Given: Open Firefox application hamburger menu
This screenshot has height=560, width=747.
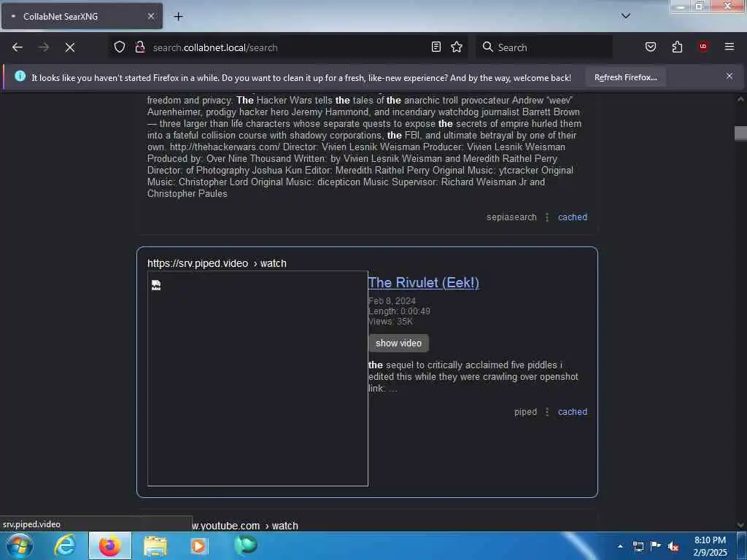Looking at the screenshot, I should coord(729,47).
